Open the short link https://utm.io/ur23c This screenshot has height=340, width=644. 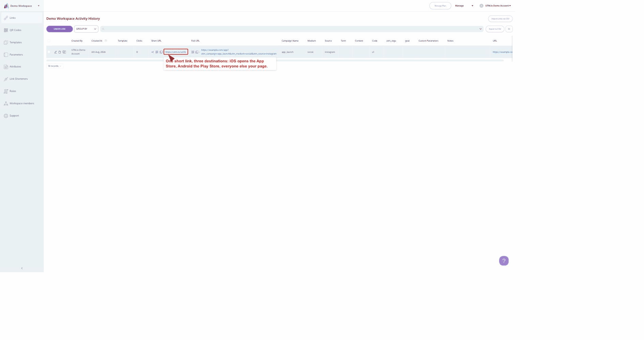[176, 52]
